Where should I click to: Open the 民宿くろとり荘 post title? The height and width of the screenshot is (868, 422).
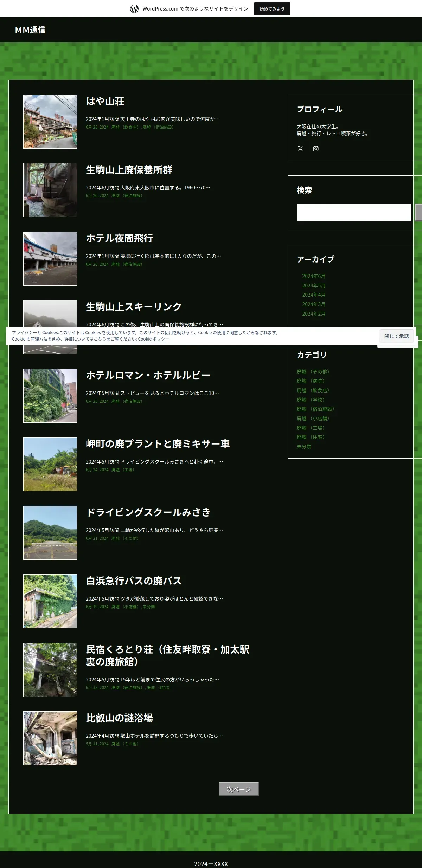[167, 655]
